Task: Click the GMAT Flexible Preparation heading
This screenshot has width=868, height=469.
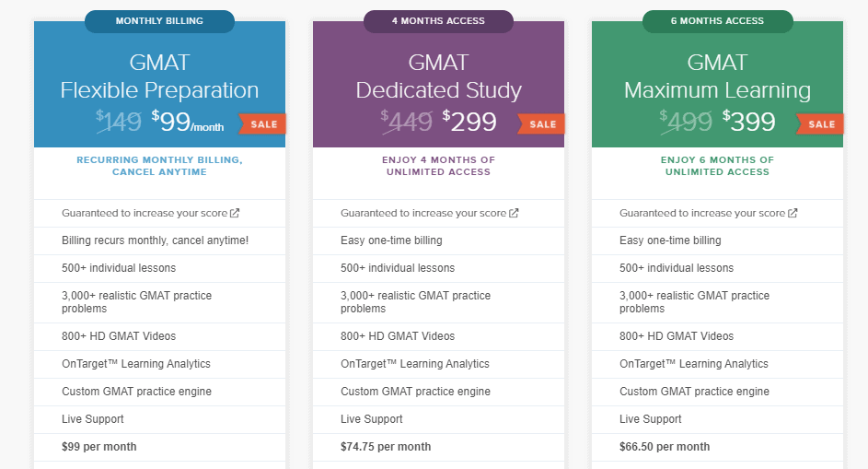Action: pos(159,76)
